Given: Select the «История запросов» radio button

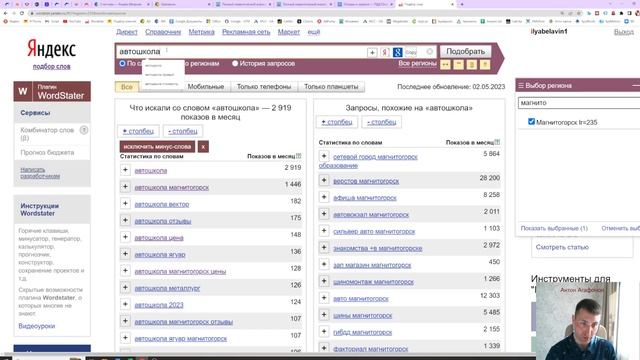Looking at the screenshot, I should point(235,63).
